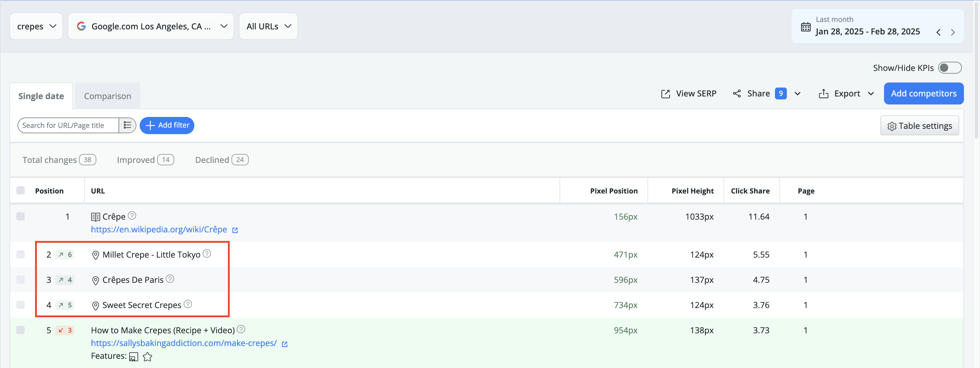The image size is (980, 368).
Task: Click position change indicator up 5
Action: (x=65, y=305)
